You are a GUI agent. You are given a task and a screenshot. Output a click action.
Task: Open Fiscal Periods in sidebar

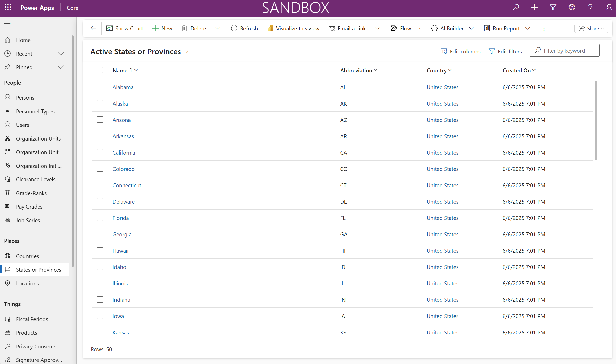[35, 319]
